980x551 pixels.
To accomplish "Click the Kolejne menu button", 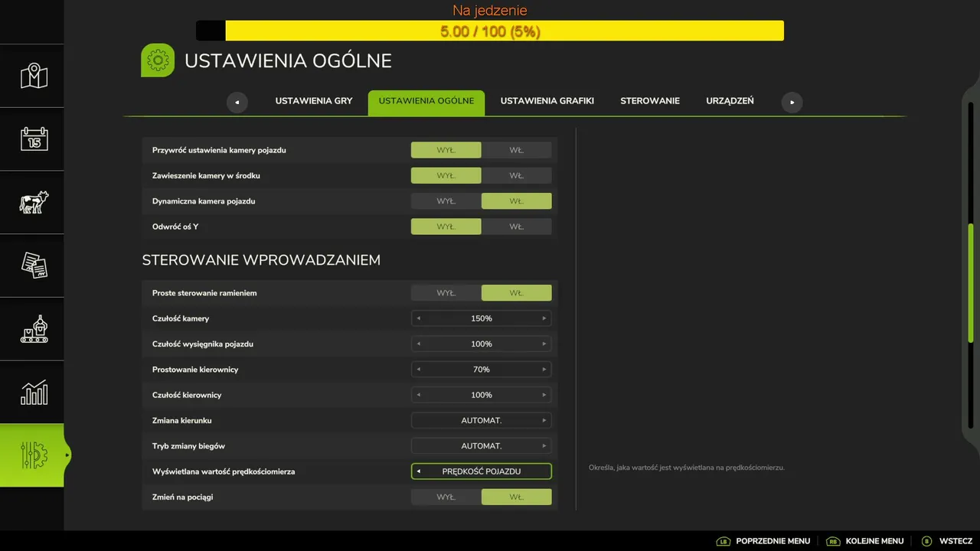I will [x=865, y=541].
